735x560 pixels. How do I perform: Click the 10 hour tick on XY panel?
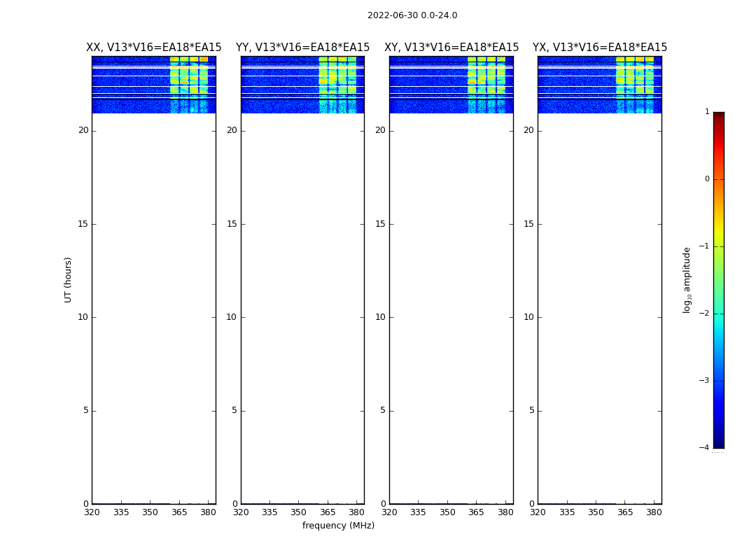[x=381, y=317]
